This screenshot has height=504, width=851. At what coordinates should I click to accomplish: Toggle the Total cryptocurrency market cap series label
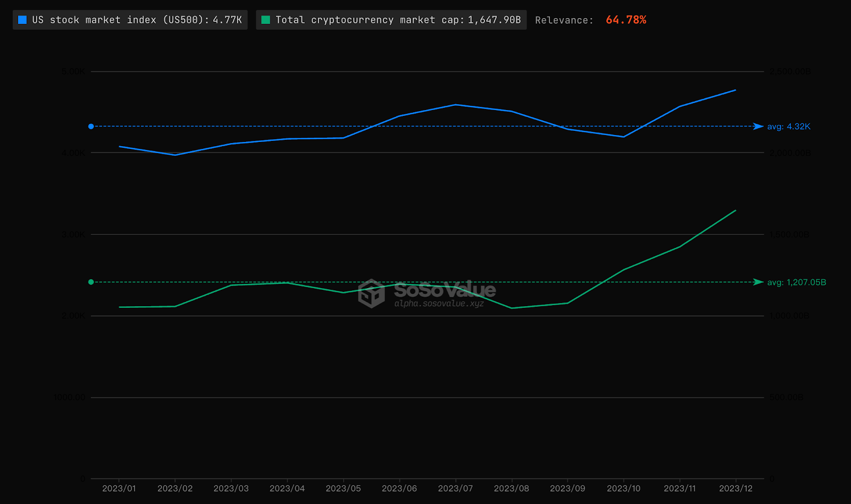coord(397,20)
